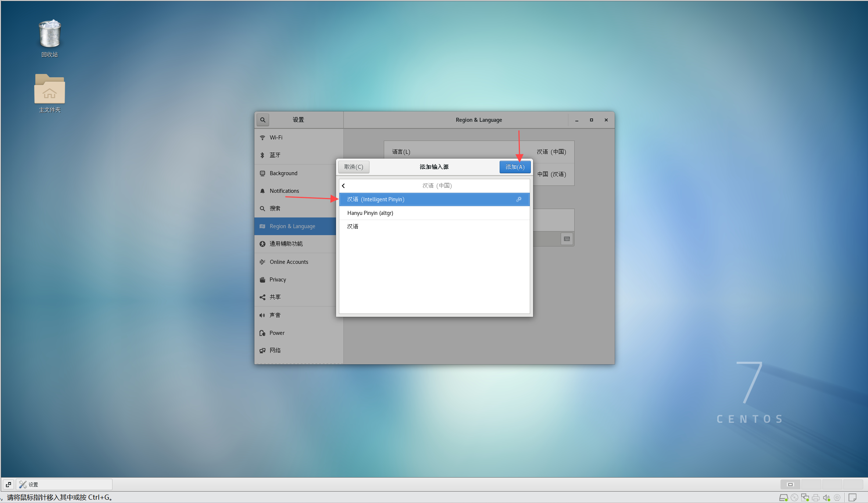
Task: Open the Background settings panel
Action: coord(283,173)
